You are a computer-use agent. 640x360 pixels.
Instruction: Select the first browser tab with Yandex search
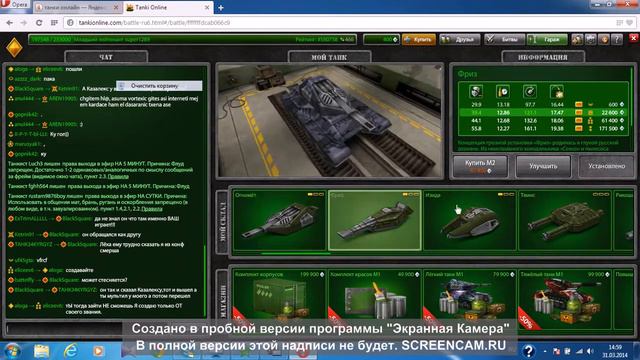pyautogui.click(x=77, y=7)
